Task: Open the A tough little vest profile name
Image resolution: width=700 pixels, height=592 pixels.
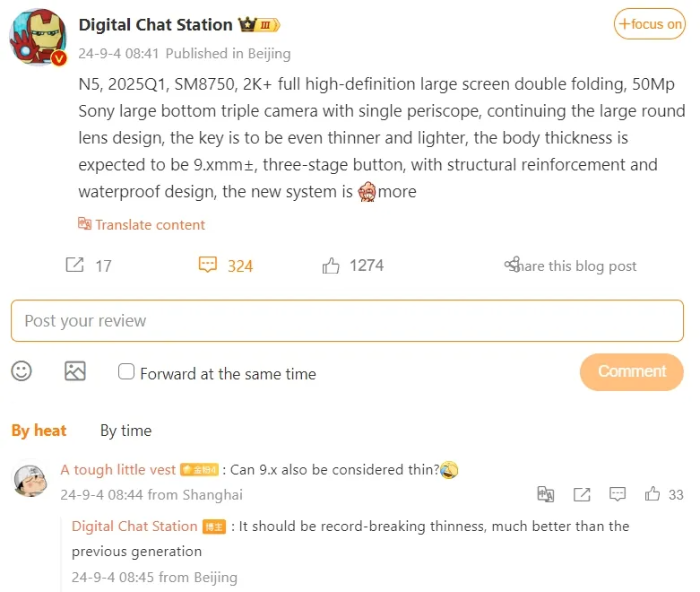Action: 118,470
